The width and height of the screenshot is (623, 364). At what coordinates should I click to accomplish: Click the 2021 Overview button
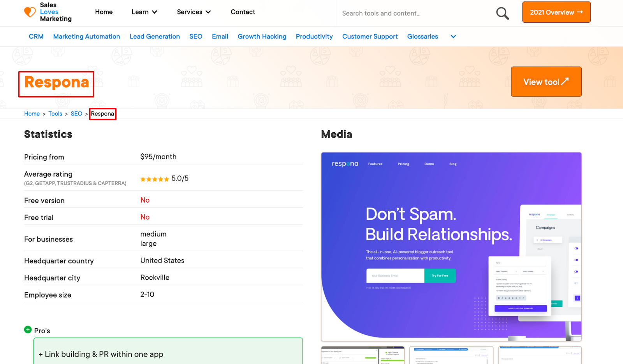[556, 12]
